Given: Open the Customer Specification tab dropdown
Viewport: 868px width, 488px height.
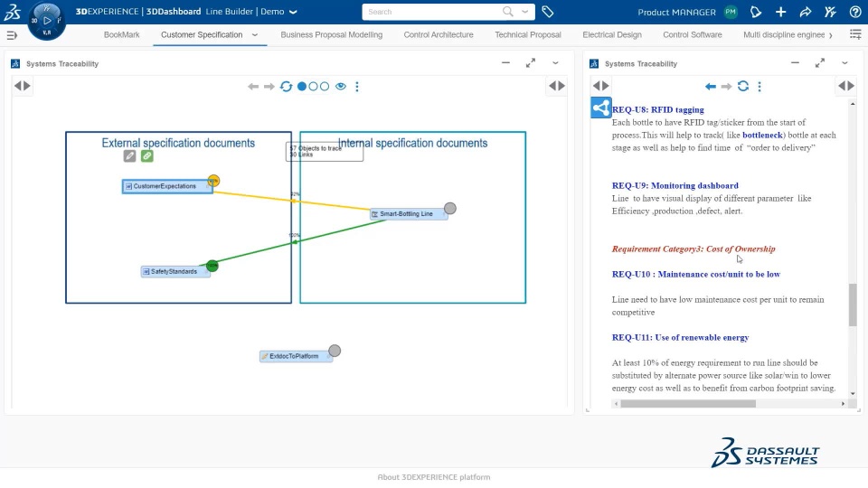Looking at the screenshot, I should [x=255, y=35].
